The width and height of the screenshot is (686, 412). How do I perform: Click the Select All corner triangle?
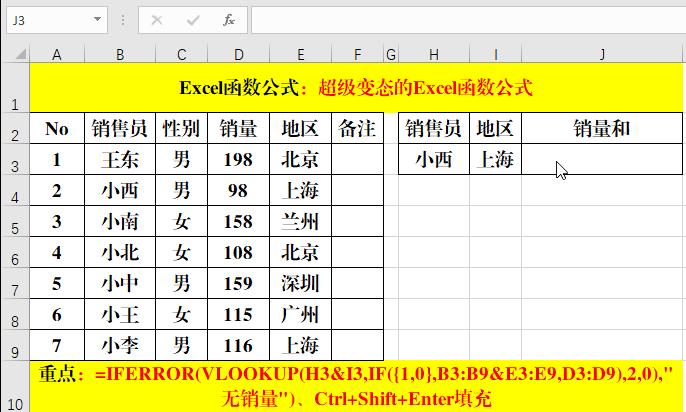[21, 54]
